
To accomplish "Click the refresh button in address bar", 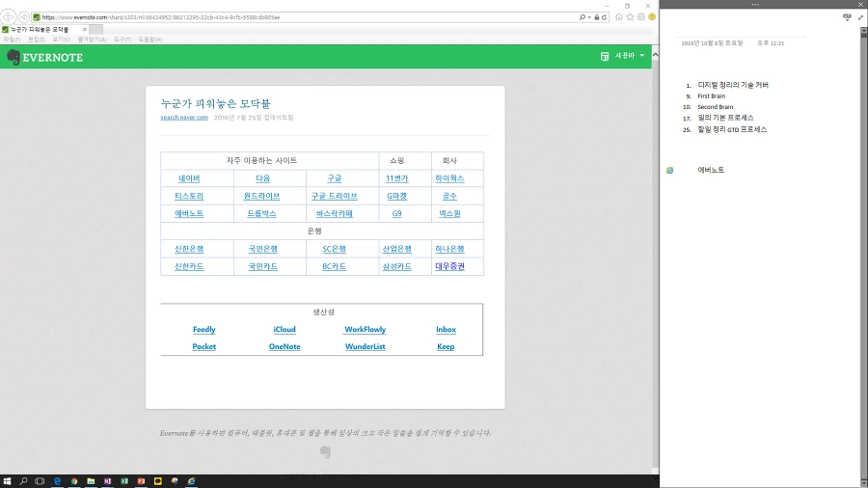I will (604, 17).
